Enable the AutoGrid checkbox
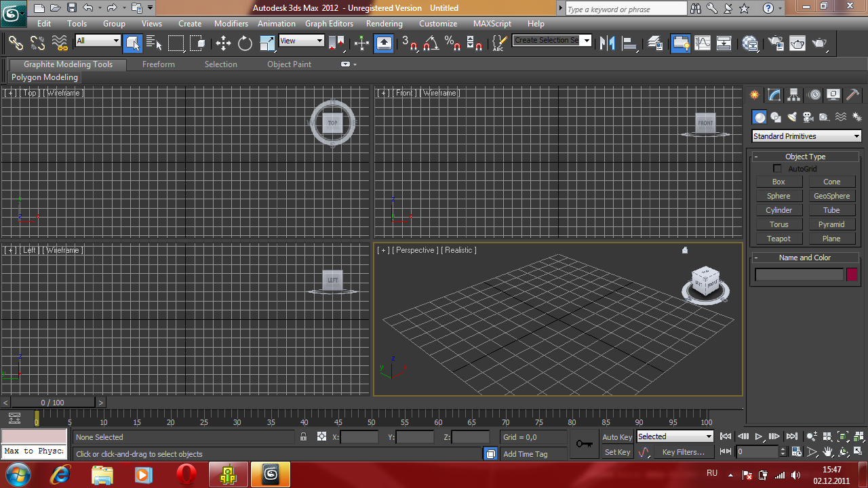The height and width of the screenshot is (488, 868). [x=777, y=168]
